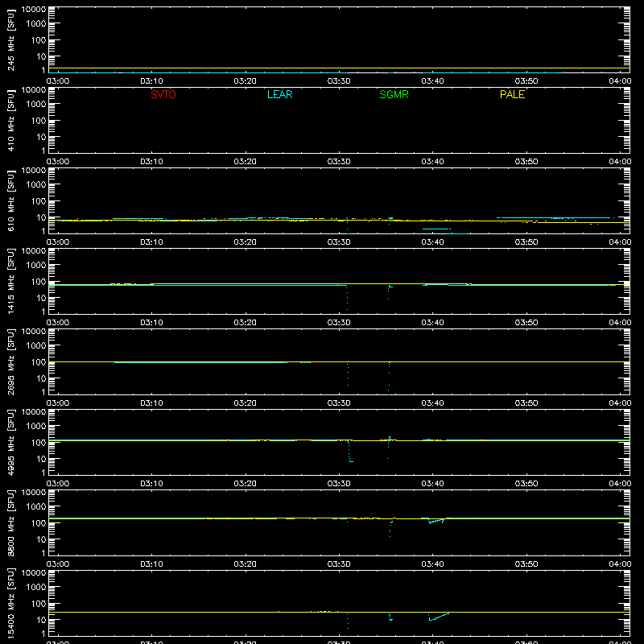Click the cyan LEAR station label
The height and width of the screenshot is (644, 644).
tap(279, 94)
